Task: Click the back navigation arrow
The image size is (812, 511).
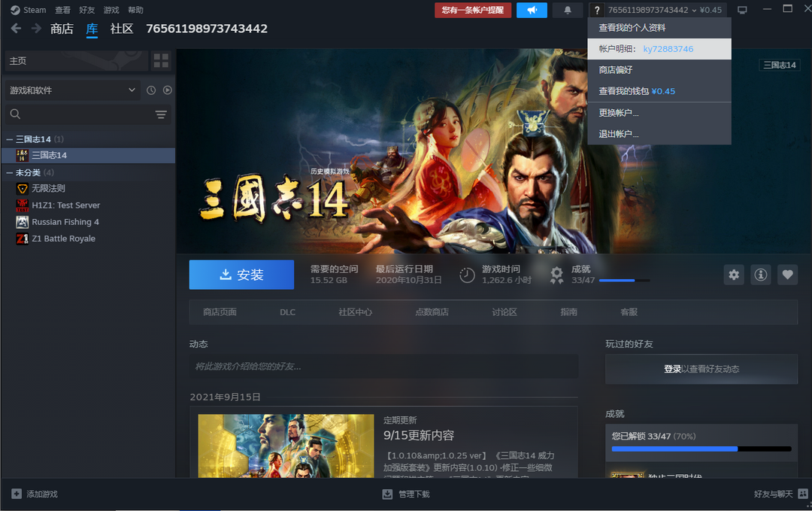Action: [x=16, y=29]
